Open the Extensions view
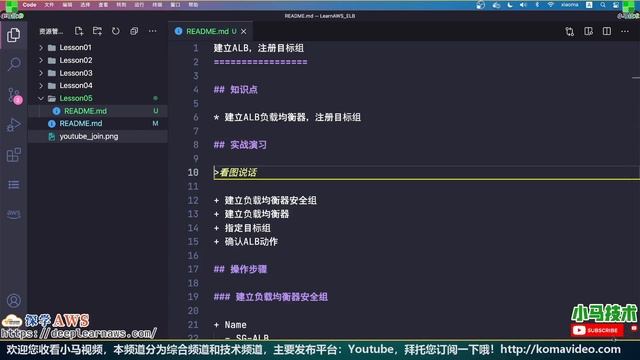The height and width of the screenshot is (360, 640). point(14,155)
